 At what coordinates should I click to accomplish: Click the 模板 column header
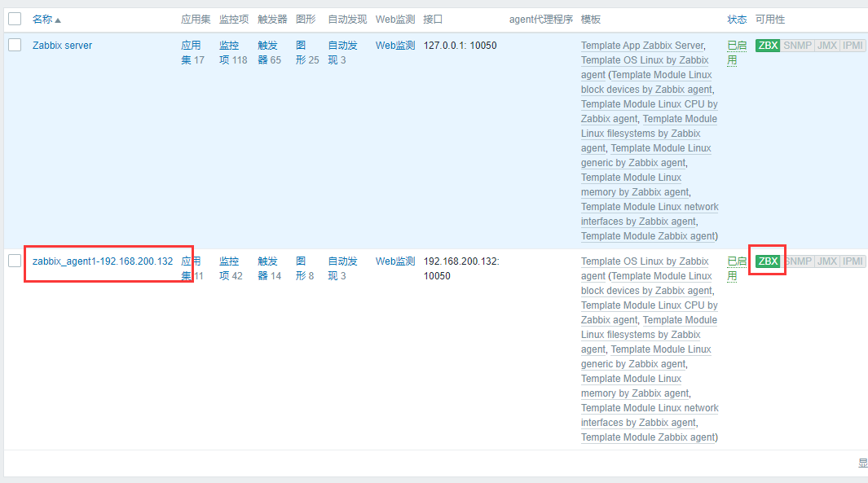591,20
